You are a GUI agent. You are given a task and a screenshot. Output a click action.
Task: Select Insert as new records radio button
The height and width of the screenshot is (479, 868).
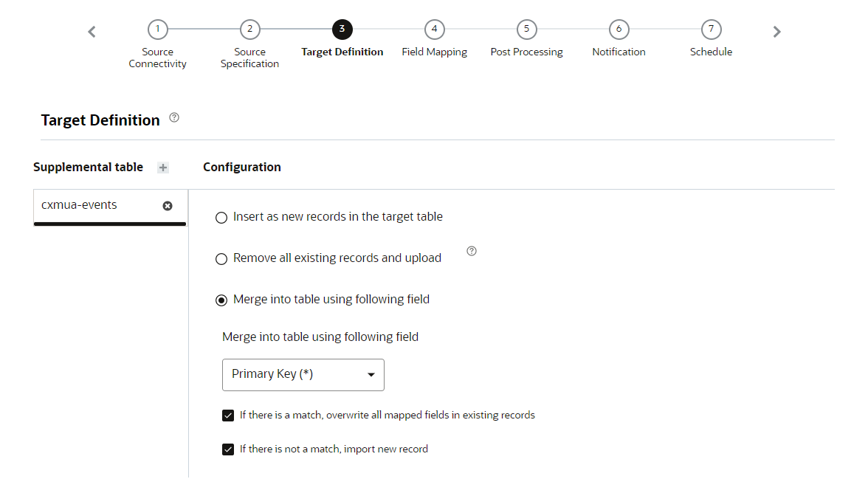[221, 218]
